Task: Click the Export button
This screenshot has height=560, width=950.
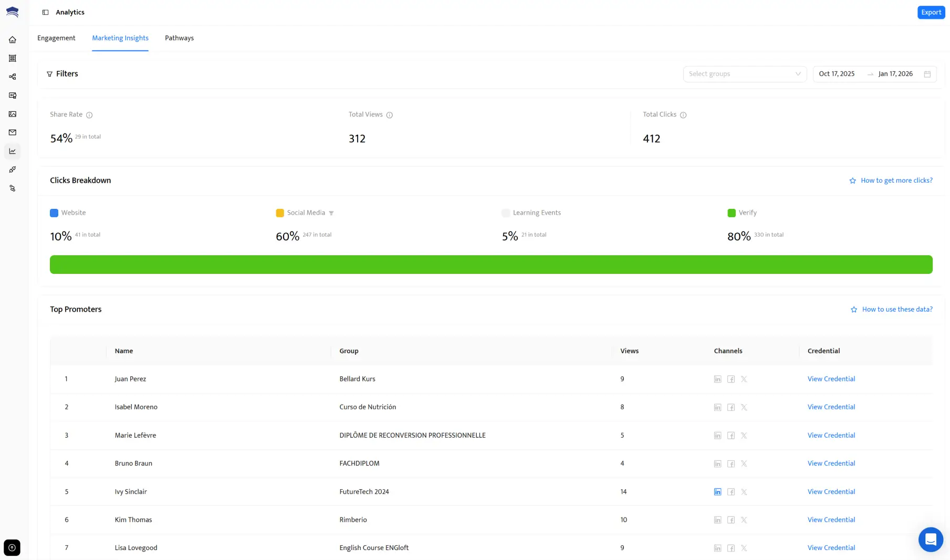Action: (931, 12)
